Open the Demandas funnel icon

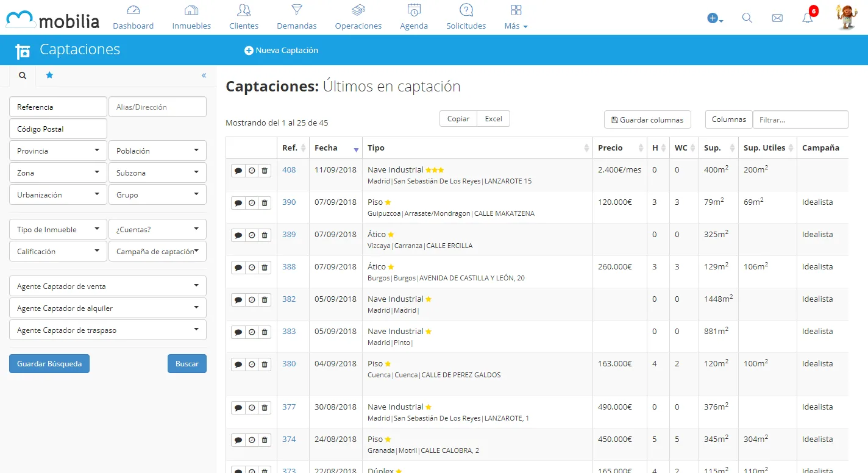tap(297, 10)
